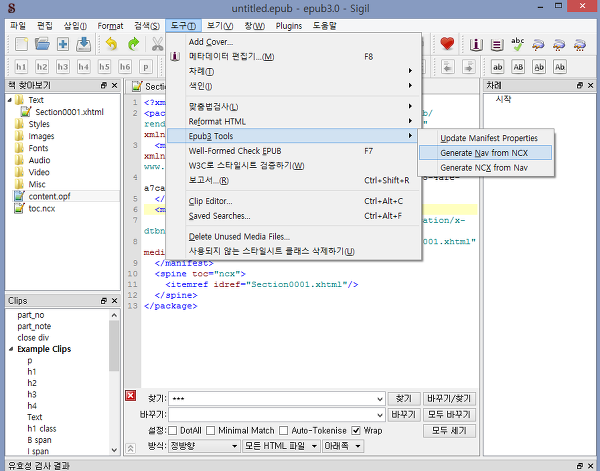Click the Clips panel vertical scrollbar

click(x=114, y=346)
